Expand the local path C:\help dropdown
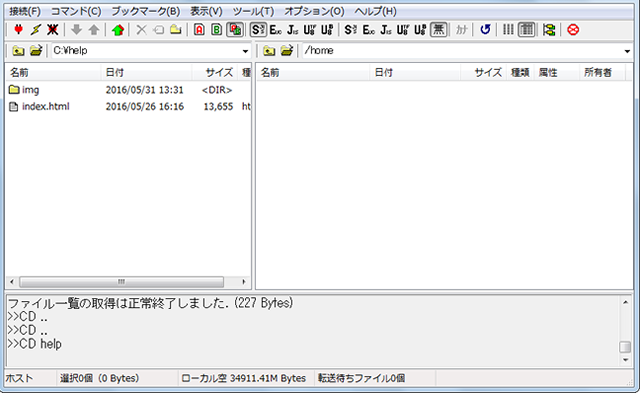 [x=245, y=51]
